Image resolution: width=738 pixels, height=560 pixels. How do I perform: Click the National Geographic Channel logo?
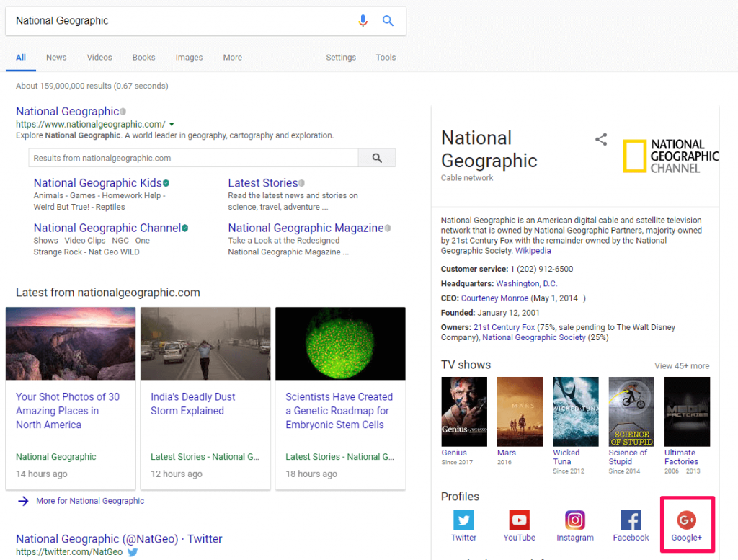point(671,156)
